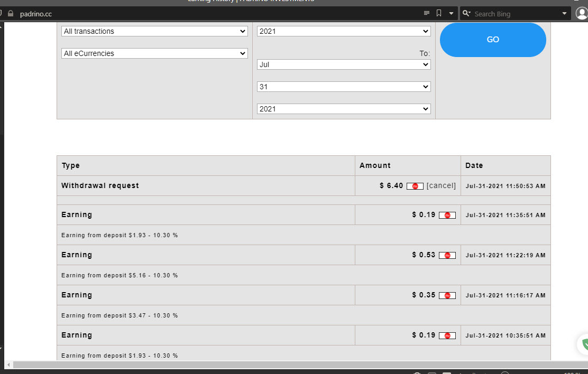Open the bookmark options dropdown arrow
Image resolution: width=588 pixels, height=374 pixels.
coord(451,14)
